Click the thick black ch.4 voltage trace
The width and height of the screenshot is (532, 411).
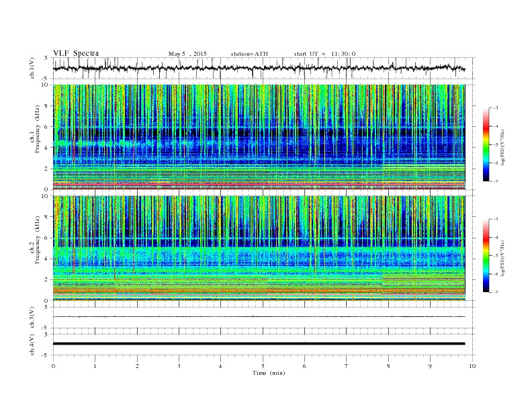[x=259, y=344]
